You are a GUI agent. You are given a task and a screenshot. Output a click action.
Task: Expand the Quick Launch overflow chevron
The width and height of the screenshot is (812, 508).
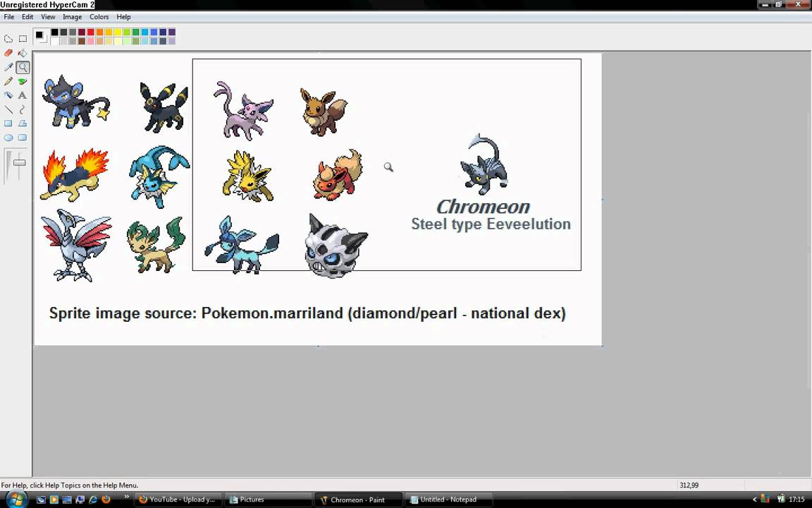[126, 497]
